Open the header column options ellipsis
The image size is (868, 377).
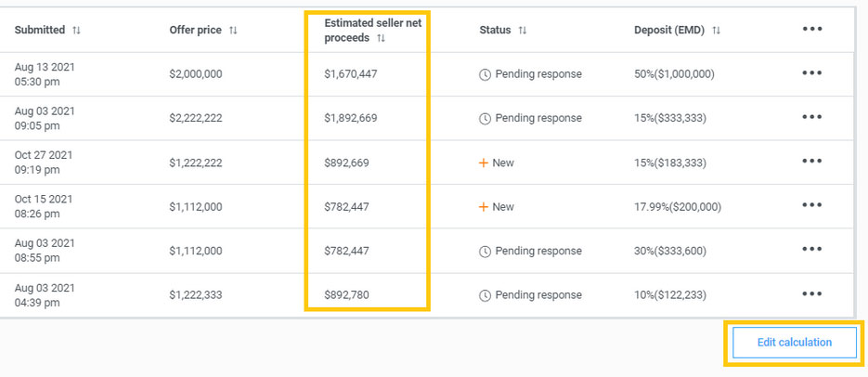[811, 30]
